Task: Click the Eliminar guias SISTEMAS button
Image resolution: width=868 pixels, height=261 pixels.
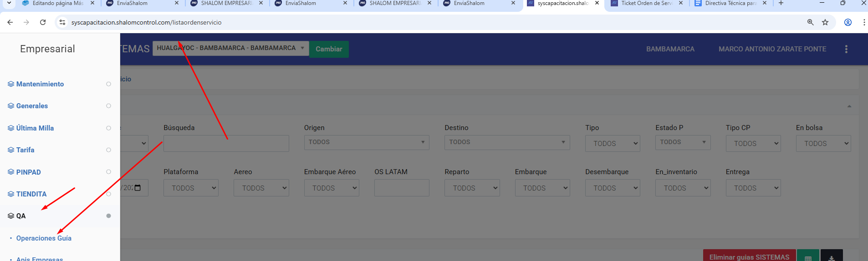Action: coord(749,256)
